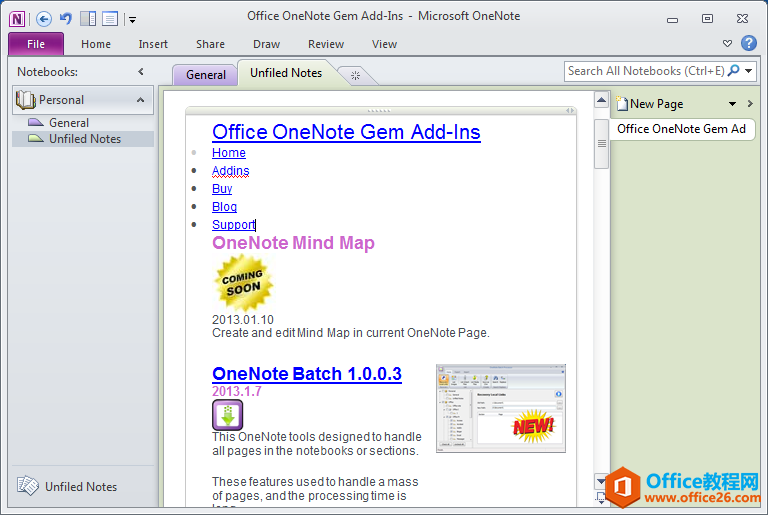768x515 pixels.
Task: Collapse the Notebooks navigation pane
Action: point(141,72)
